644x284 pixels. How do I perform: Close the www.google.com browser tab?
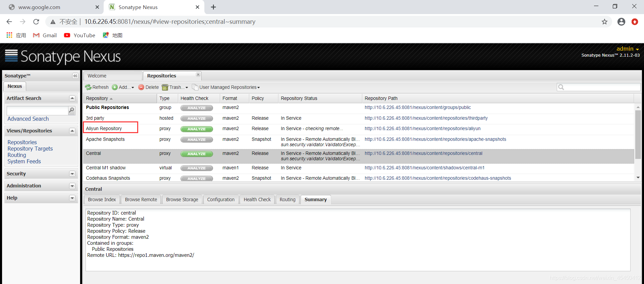click(x=97, y=7)
